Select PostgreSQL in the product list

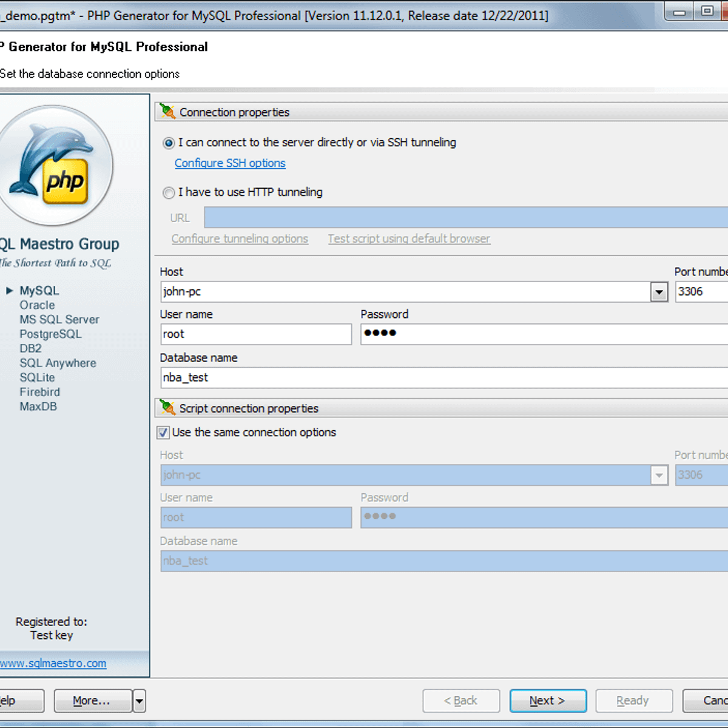pos(50,334)
